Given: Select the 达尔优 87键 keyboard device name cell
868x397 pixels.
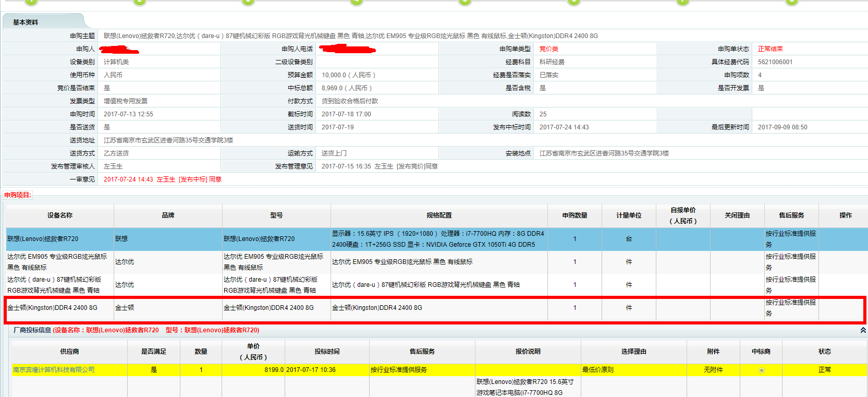Looking at the screenshot, I should 60,285.
